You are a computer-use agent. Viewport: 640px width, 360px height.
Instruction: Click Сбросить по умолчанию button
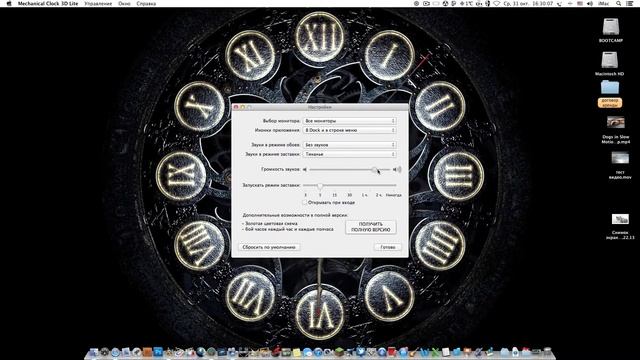[x=269, y=247]
